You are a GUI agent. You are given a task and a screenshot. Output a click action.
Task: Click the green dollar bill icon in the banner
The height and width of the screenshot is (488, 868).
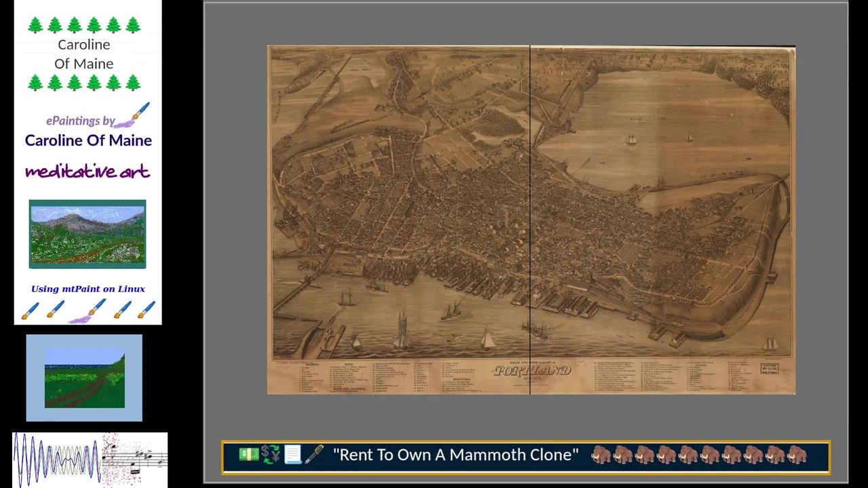click(x=248, y=455)
